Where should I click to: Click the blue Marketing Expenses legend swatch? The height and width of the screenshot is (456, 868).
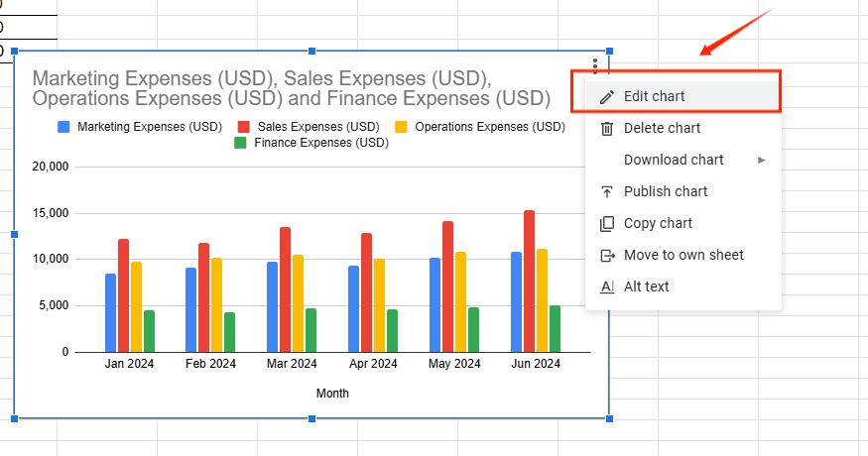[64, 127]
